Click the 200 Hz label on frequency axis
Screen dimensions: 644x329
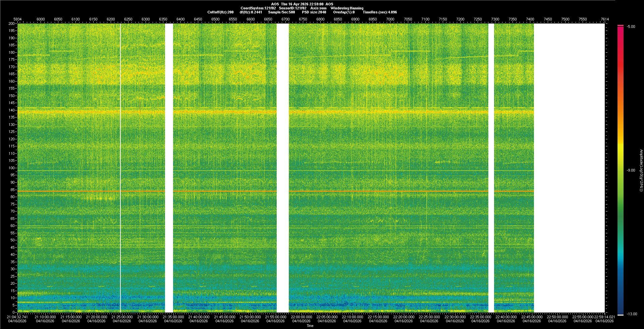point(12,24)
